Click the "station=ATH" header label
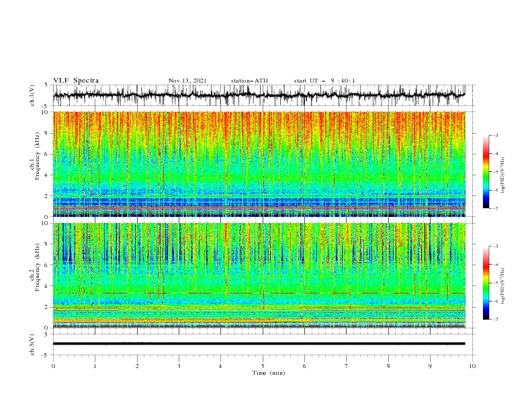Image resolution: width=532 pixels, height=411 pixels. click(x=249, y=81)
